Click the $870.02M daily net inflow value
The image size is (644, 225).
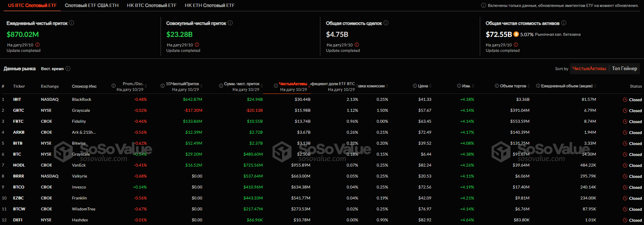click(x=23, y=34)
